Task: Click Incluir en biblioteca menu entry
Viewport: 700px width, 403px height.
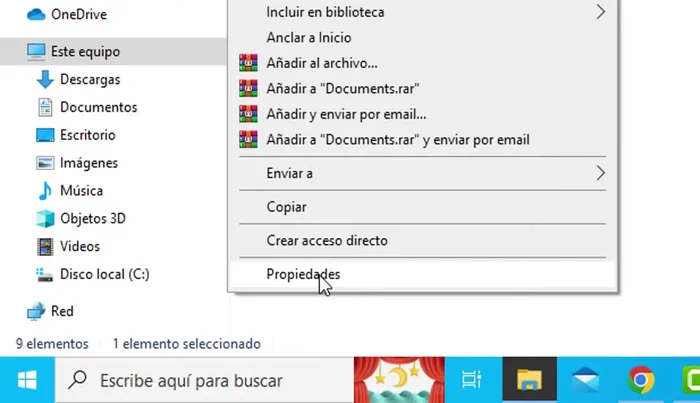Action: coord(422,12)
